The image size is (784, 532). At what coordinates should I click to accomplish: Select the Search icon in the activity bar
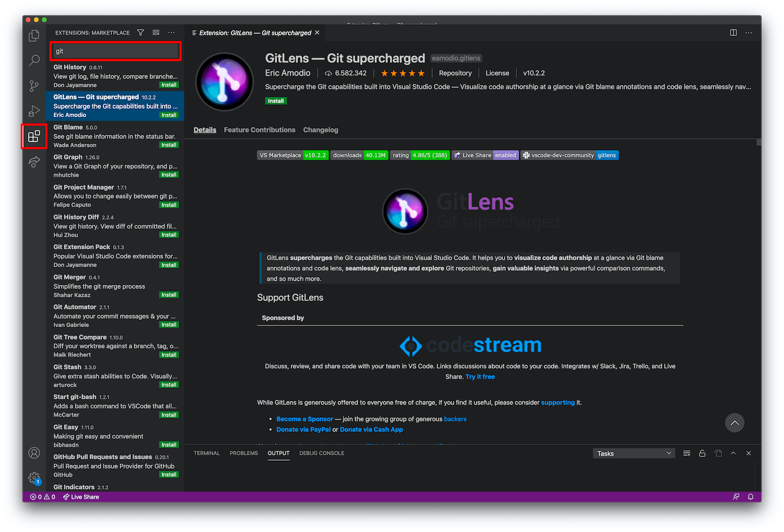[34, 60]
